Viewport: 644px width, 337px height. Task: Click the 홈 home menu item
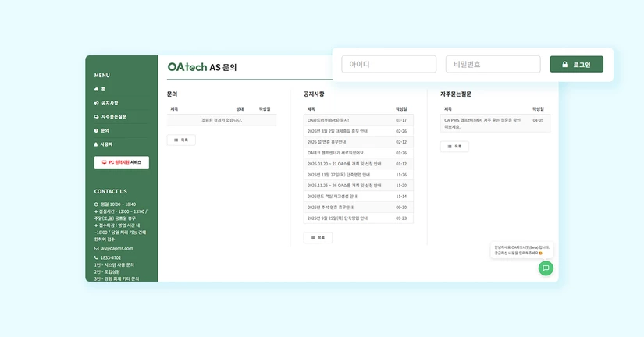coord(100,89)
